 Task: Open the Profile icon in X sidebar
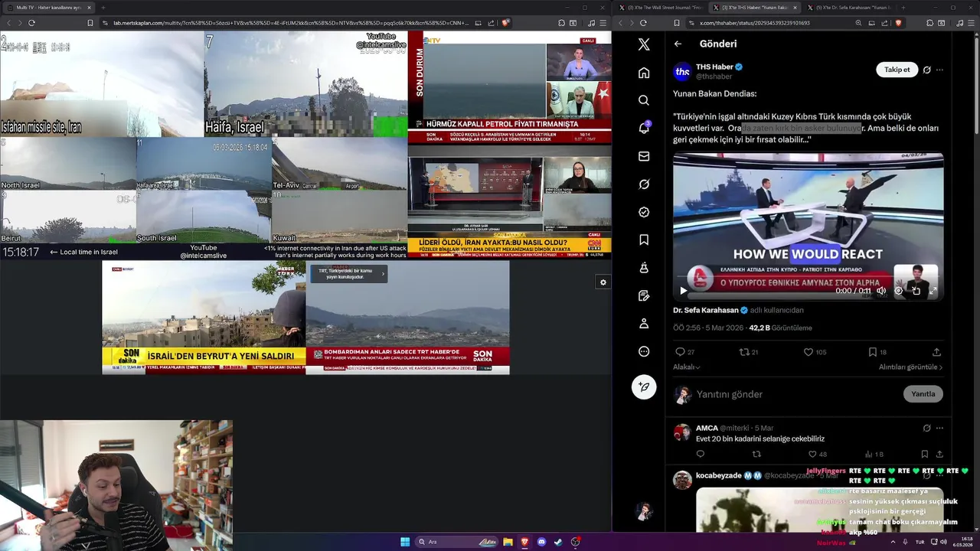point(644,324)
